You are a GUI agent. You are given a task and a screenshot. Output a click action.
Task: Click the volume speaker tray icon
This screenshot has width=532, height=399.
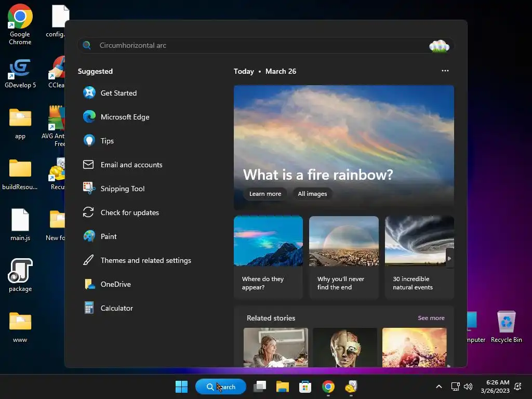coord(468,387)
